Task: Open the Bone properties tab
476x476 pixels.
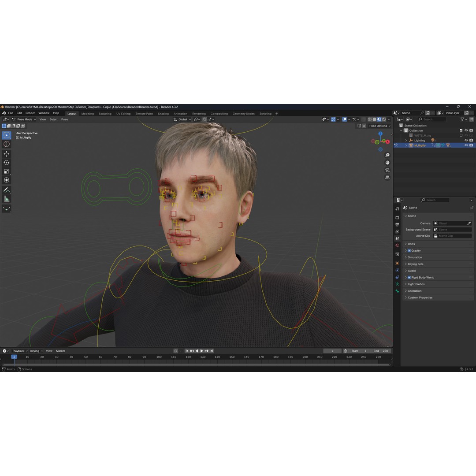Action: tap(397, 291)
